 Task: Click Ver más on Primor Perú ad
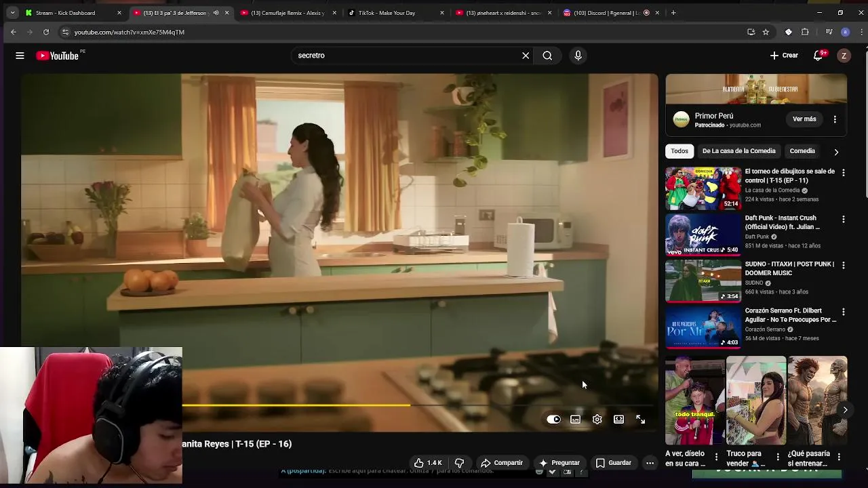coord(804,119)
